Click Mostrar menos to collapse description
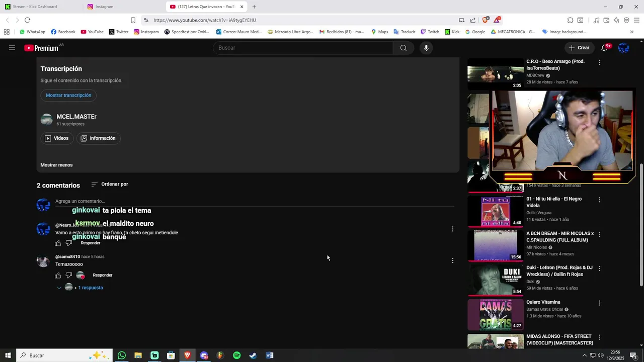The height and width of the screenshot is (362, 644). [x=56, y=165]
